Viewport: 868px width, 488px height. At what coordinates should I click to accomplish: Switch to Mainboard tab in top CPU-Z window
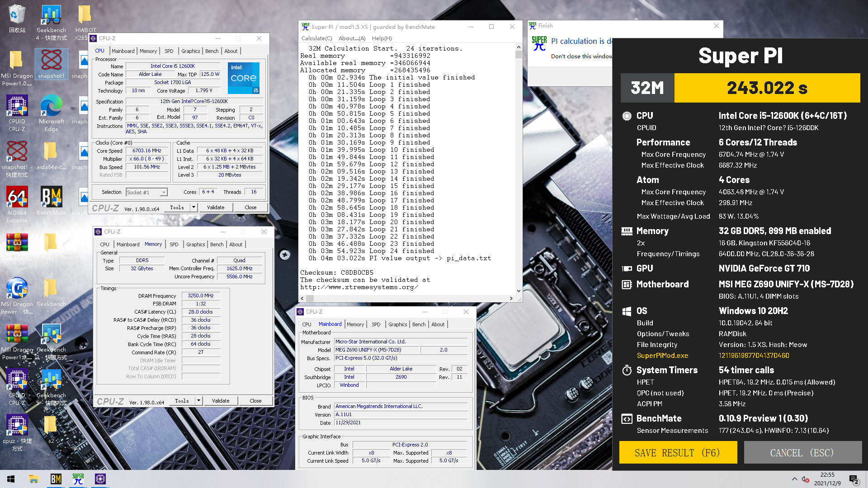[123, 51]
